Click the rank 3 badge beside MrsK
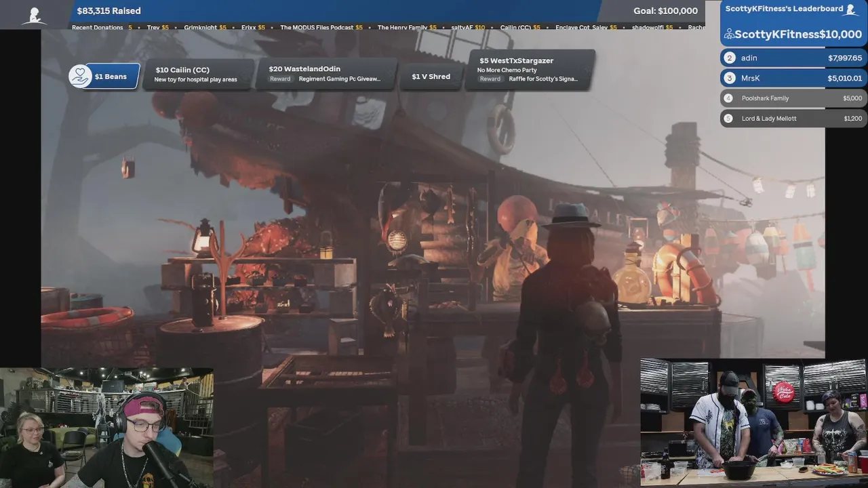The image size is (868, 488). pyautogui.click(x=730, y=78)
